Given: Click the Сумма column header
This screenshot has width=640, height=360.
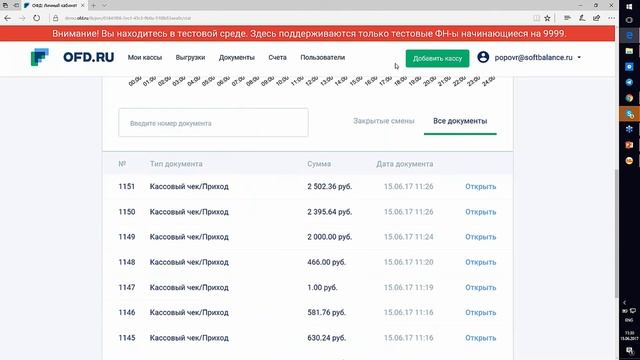Looking at the screenshot, I should click(319, 164).
